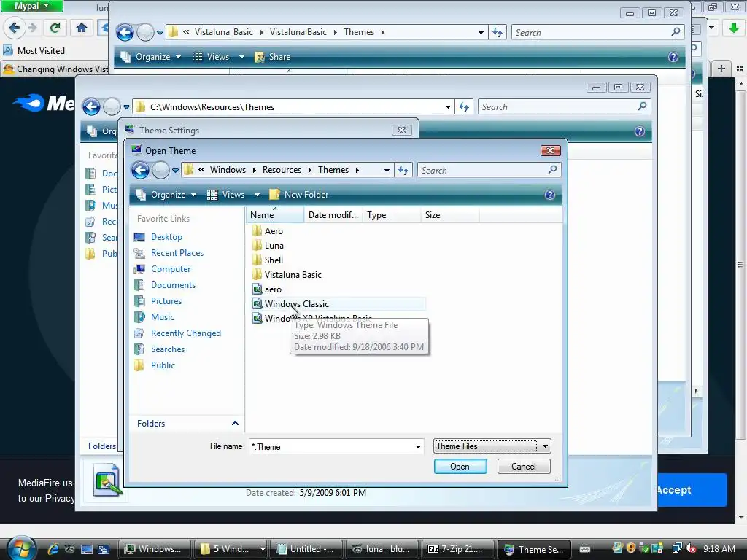Sort by Name column header
Screen dimensions: 747x560
[275, 215]
